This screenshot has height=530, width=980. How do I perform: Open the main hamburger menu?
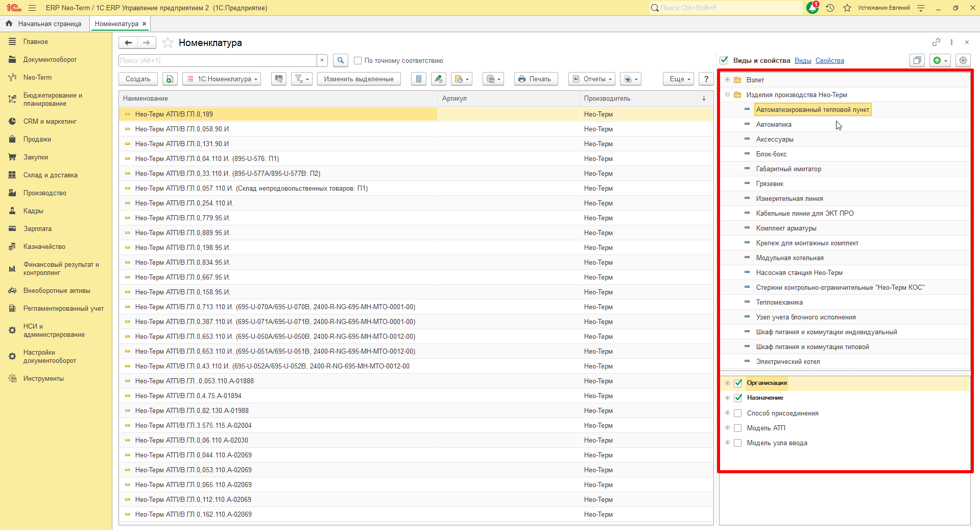pos(32,8)
